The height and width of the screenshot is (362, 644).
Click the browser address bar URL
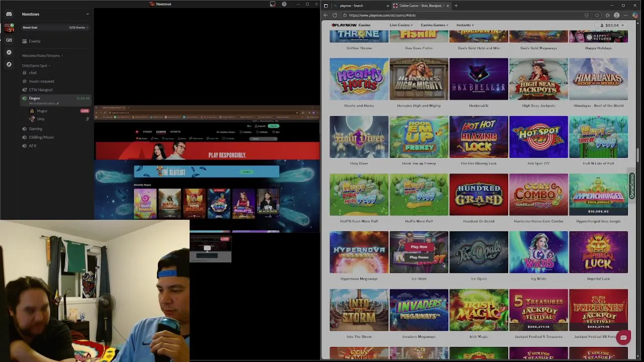point(382,15)
